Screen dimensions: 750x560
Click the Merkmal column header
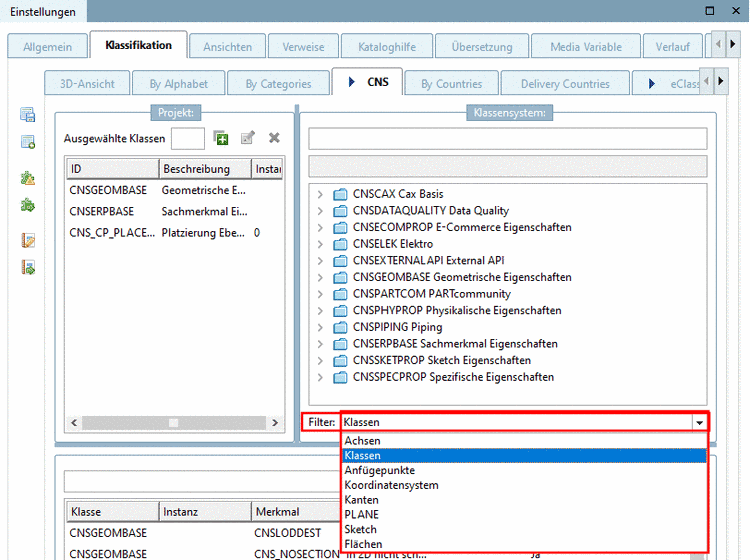[x=297, y=512]
